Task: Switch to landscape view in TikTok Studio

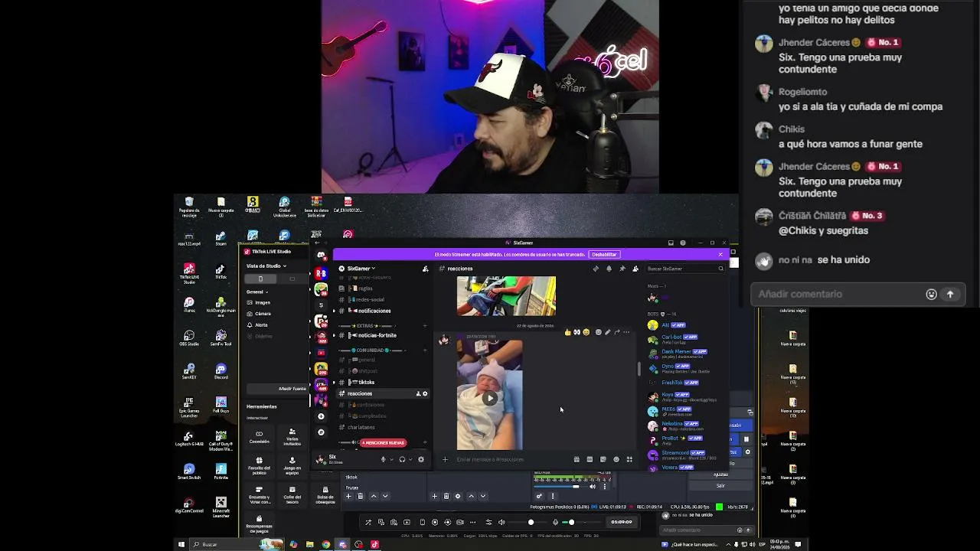Action: point(292,279)
